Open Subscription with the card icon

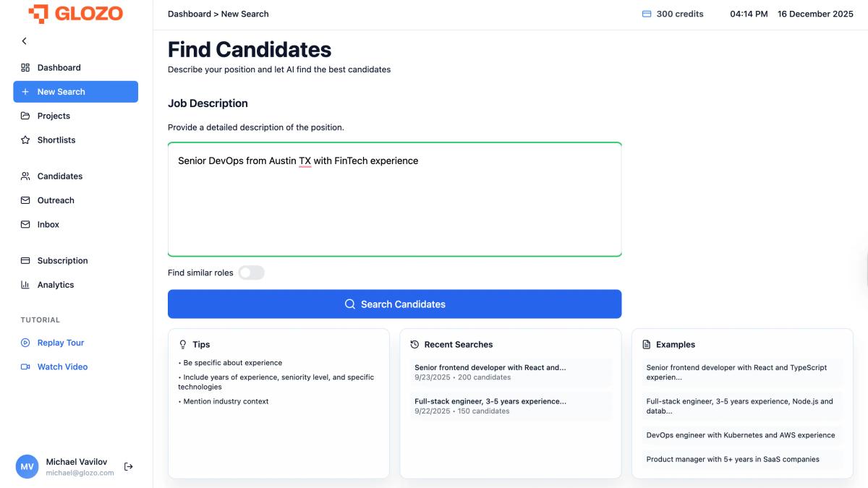pos(26,260)
